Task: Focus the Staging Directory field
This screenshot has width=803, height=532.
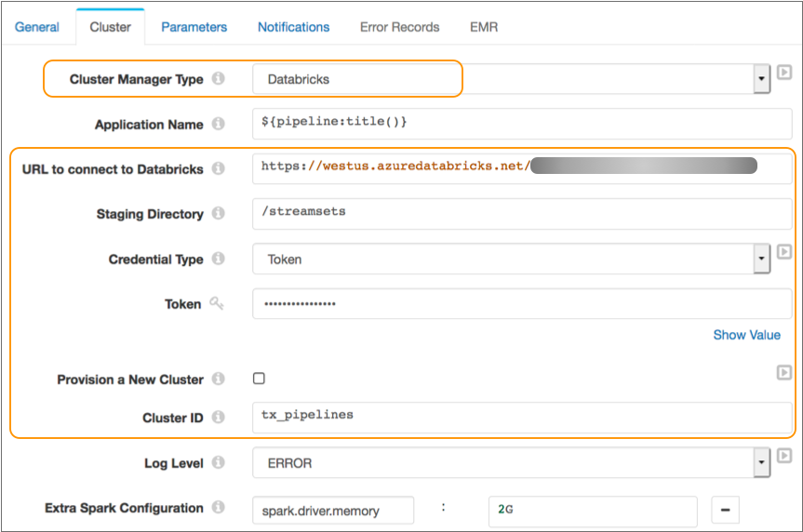Action: click(522, 214)
